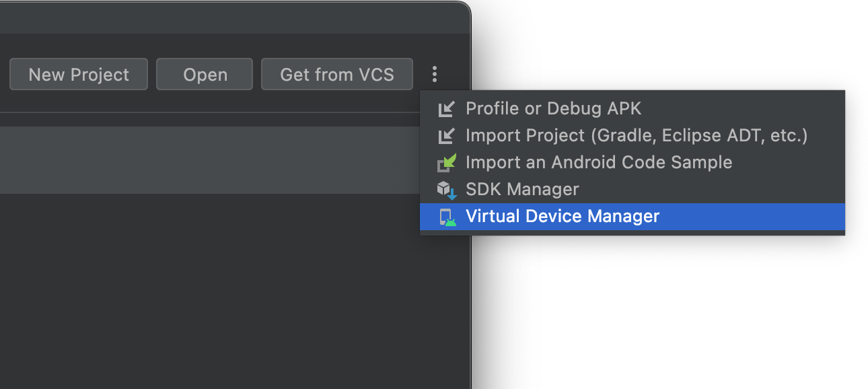Choose Import Project (Gradle, Eclipse ADT, etc.)
Viewport: 868px width, 389px height.
pyautogui.click(x=635, y=135)
